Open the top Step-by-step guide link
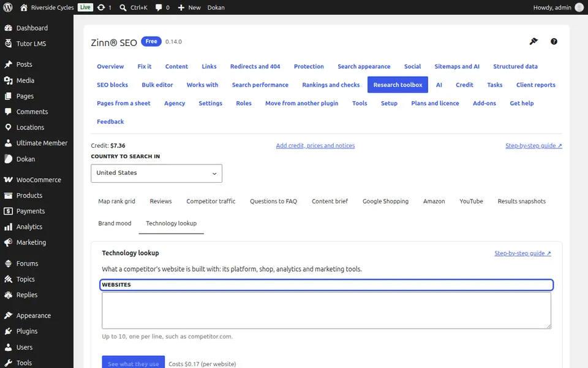Viewport: 588px width, 368px height. tap(533, 146)
